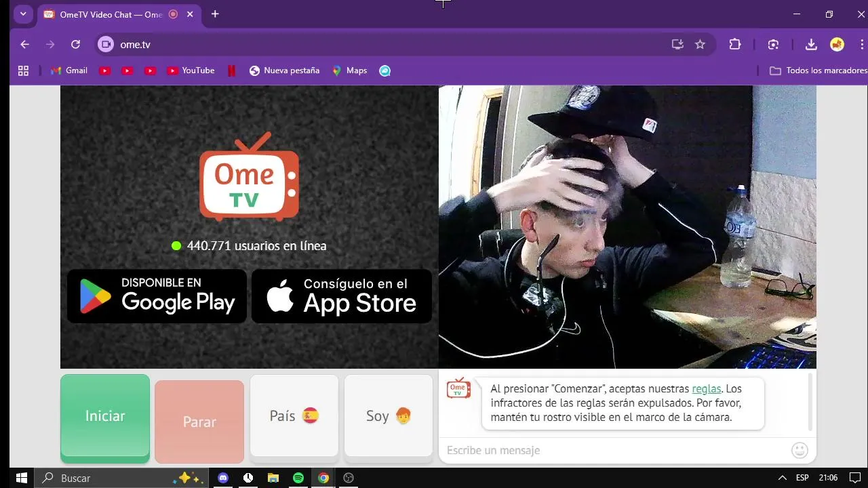Click the Buscar taskbar search box
The height and width of the screenshot is (488, 868).
[121, 478]
